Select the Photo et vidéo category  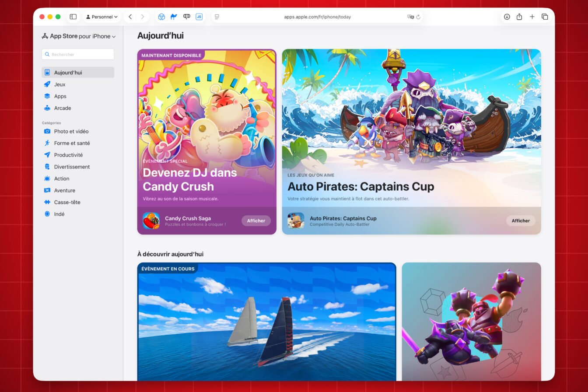(x=71, y=131)
